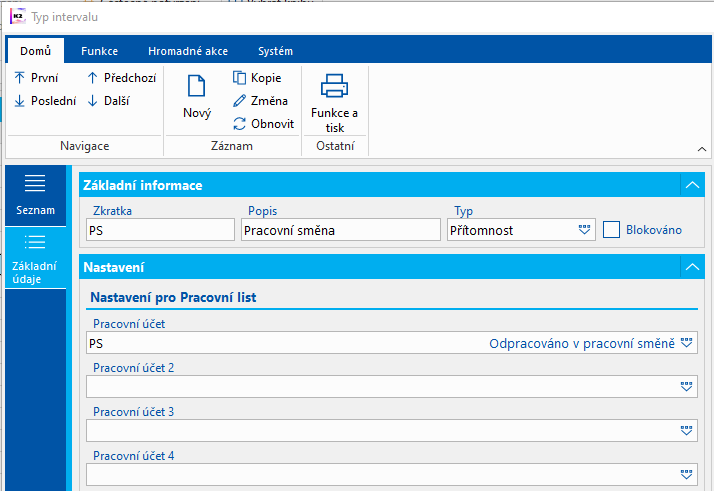Refresh data with Obnovit
Screen dimensions: 714x491
point(263,123)
